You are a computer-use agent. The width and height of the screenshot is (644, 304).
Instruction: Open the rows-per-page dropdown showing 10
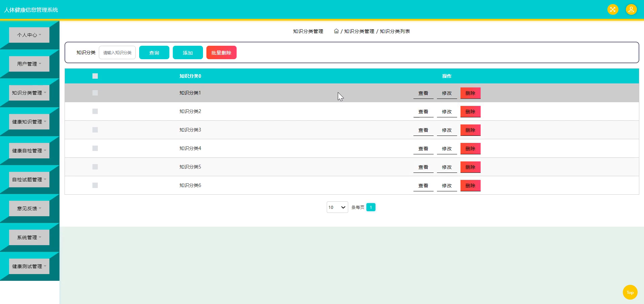[x=337, y=207]
